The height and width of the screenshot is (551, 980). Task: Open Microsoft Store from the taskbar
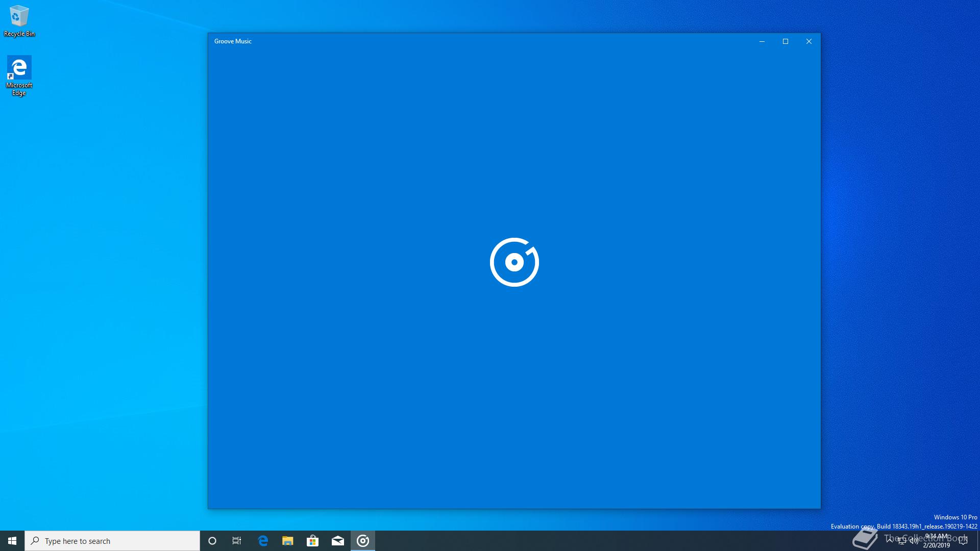click(x=313, y=541)
